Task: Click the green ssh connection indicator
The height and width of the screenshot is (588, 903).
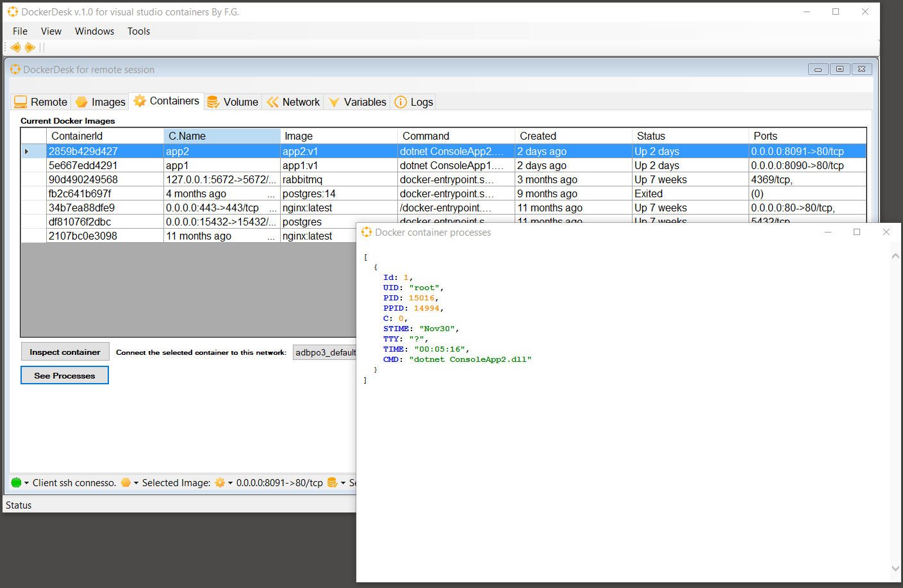Action: click(x=15, y=482)
